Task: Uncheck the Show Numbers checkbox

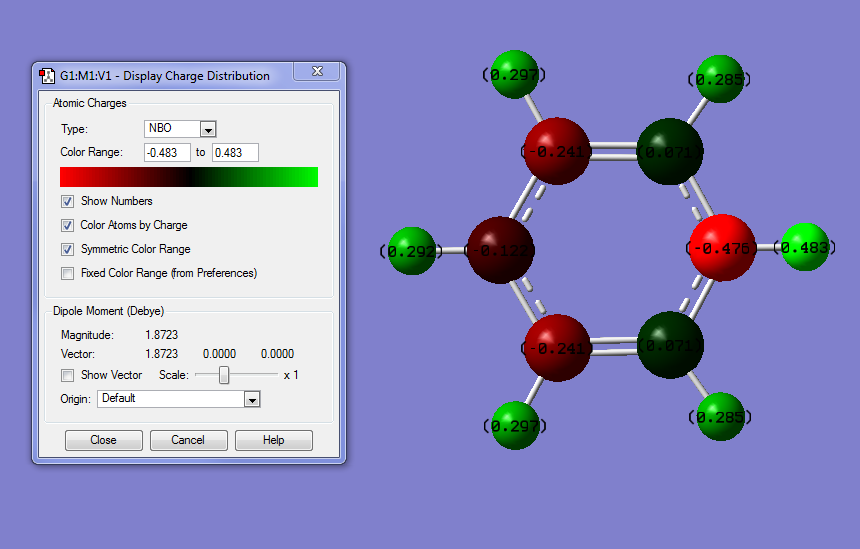Action: (68, 201)
